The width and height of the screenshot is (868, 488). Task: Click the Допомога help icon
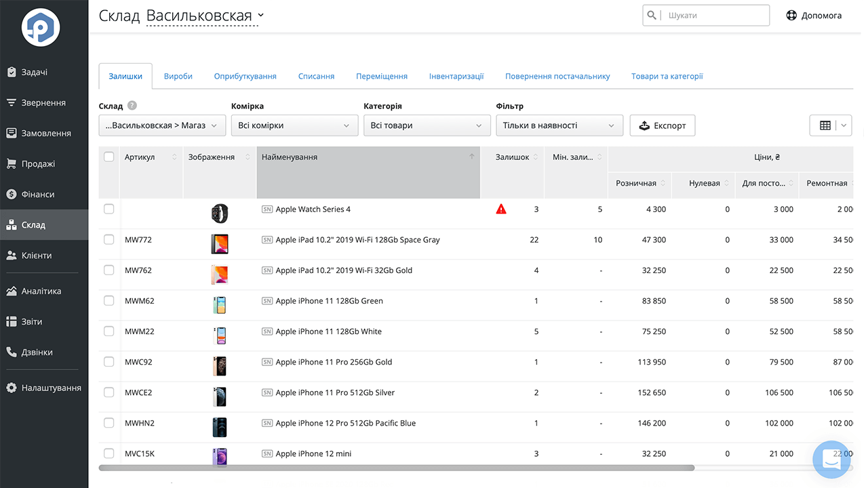[791, 15]
